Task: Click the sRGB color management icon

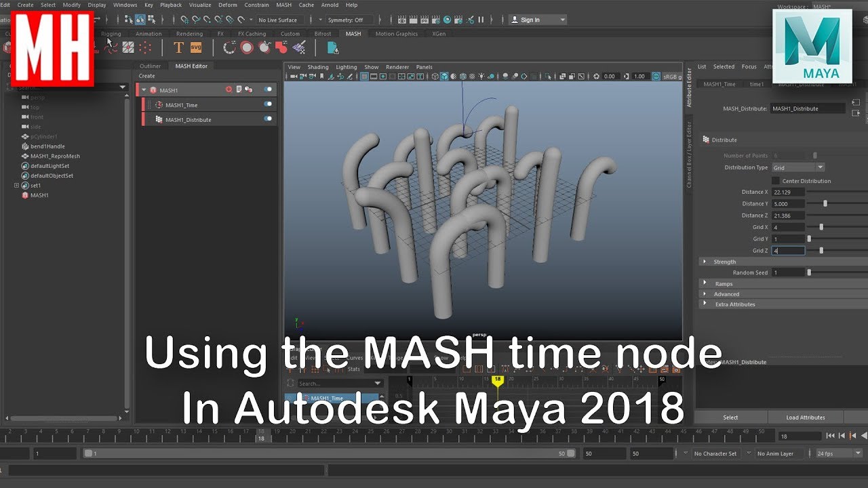Action: coord(656,77)
